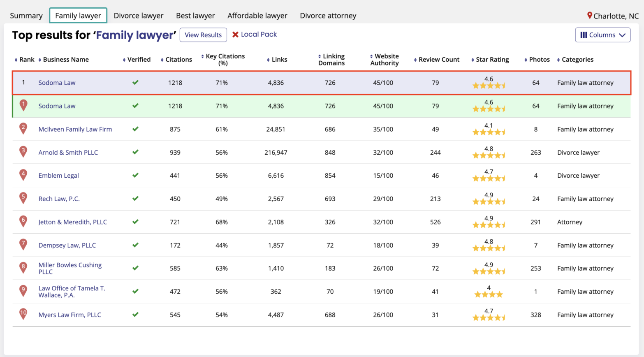Click the rank 8 pin for Miller Bowles Cushing PLLC

tap(23, 268)
